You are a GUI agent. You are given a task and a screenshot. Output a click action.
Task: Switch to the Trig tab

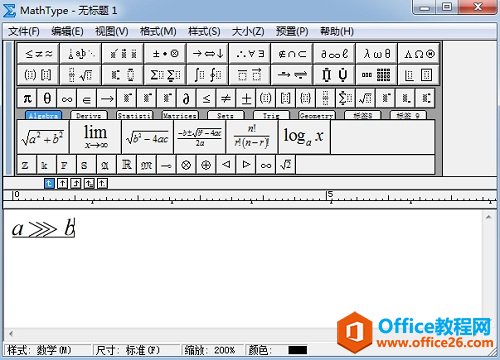pos(271,115)
